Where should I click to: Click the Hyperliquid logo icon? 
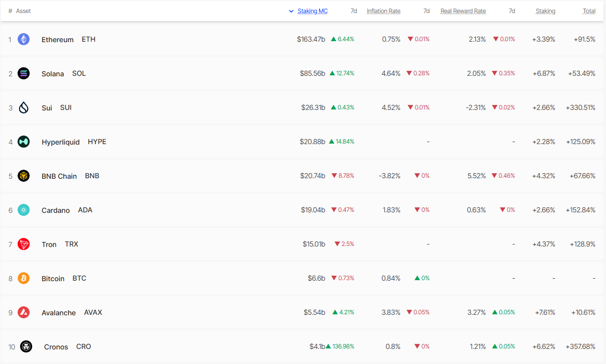pos(24,142)
